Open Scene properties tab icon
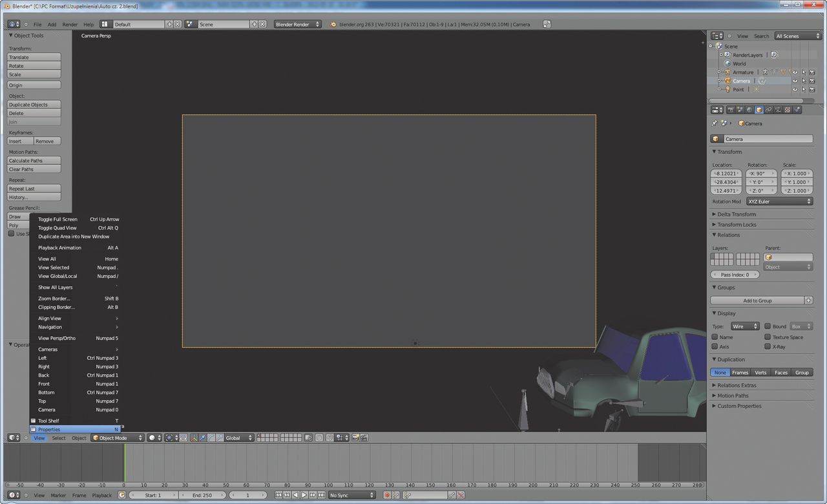Viewport: 827px width, 504px height. (740, 110)
